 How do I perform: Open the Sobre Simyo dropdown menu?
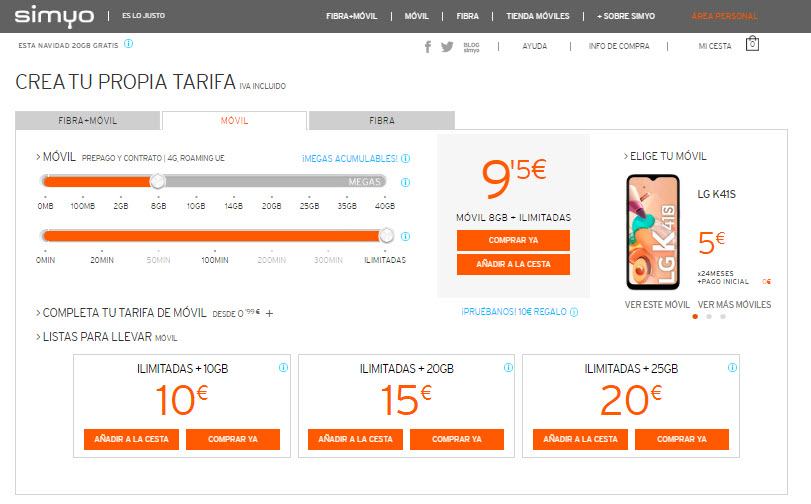pyautogui.click(x=625, y=17)
